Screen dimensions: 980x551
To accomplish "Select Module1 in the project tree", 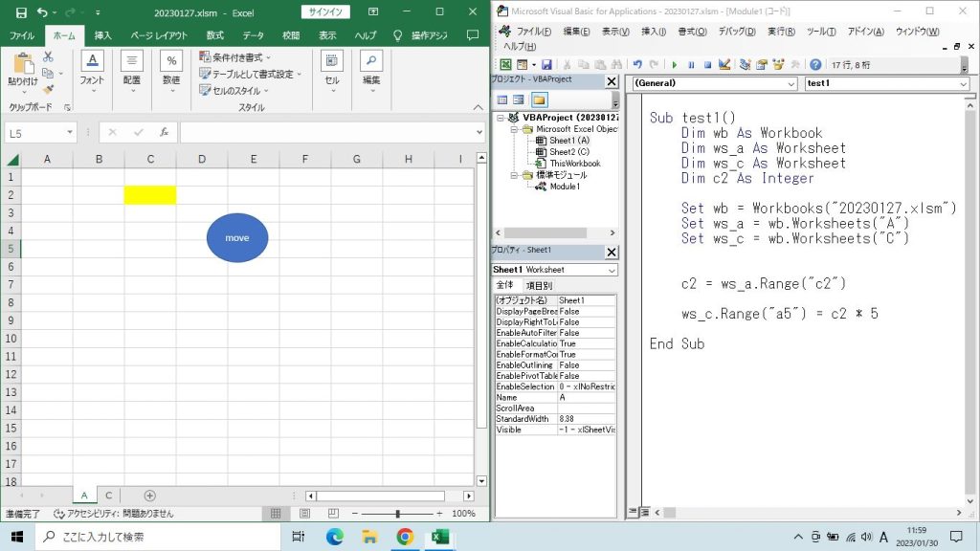I will coord(564,187).
